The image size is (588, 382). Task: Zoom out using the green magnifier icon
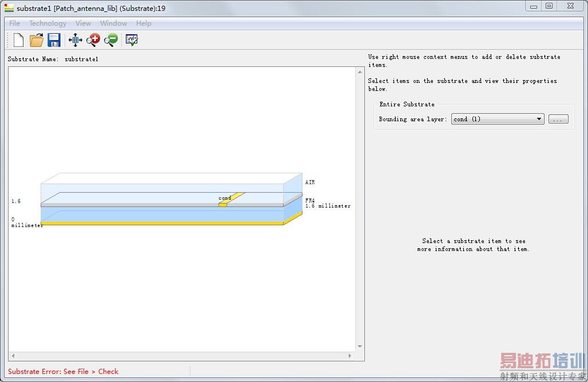click(x=110, y=40)
